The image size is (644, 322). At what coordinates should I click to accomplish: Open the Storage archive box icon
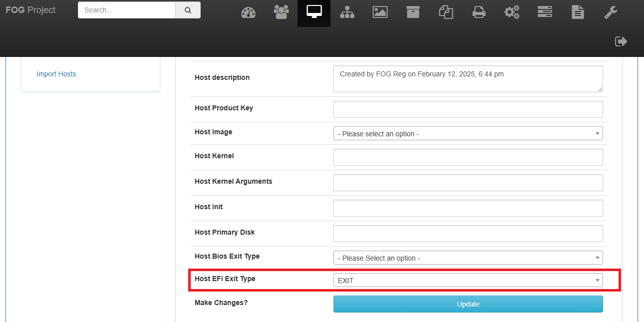coord(413,12)
